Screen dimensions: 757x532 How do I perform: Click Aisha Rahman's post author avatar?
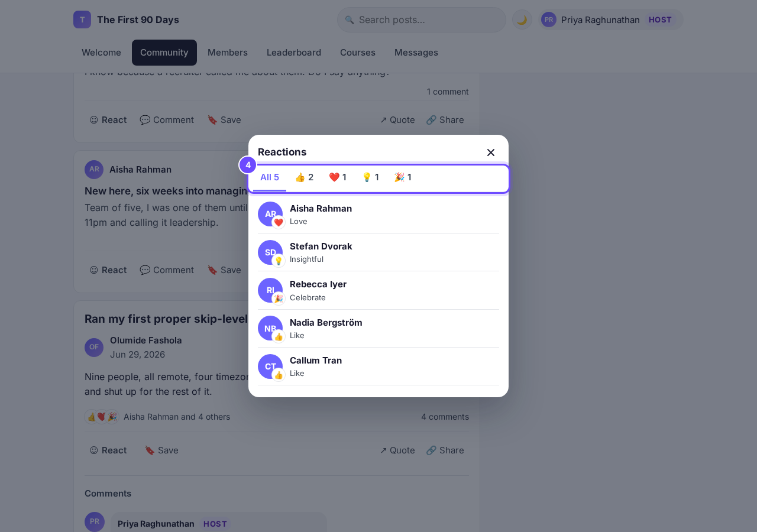pos(94,170)
